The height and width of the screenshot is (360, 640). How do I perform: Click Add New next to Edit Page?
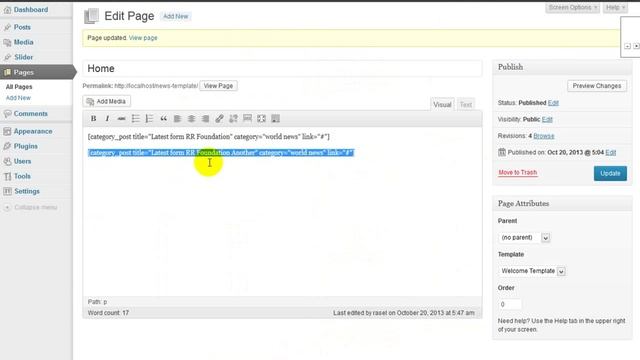176,16
